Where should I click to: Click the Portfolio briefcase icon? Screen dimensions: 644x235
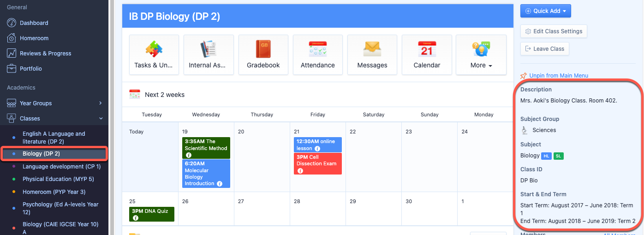click(x=12, y=68)
